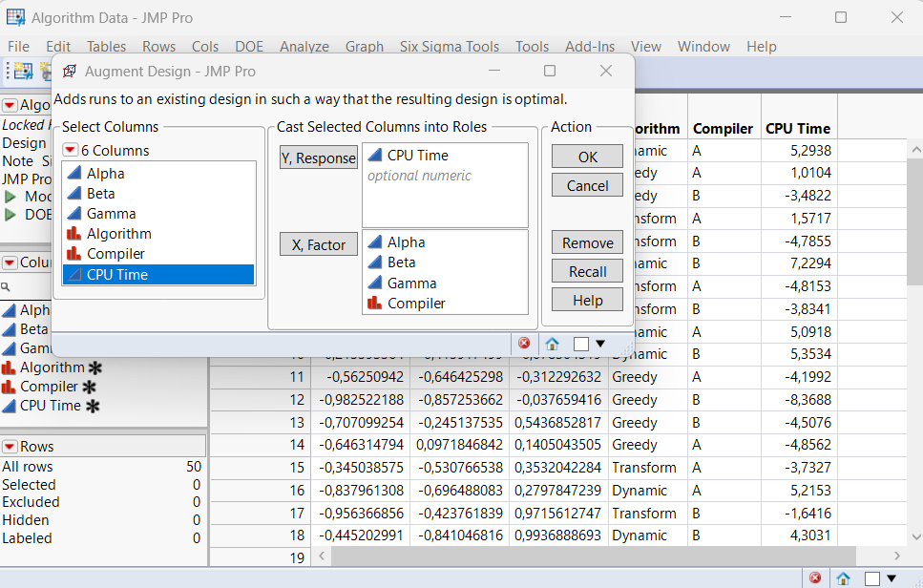Click the asterisk icon next to Algorithm column
The image size is (923, 588).
[94, 367]
